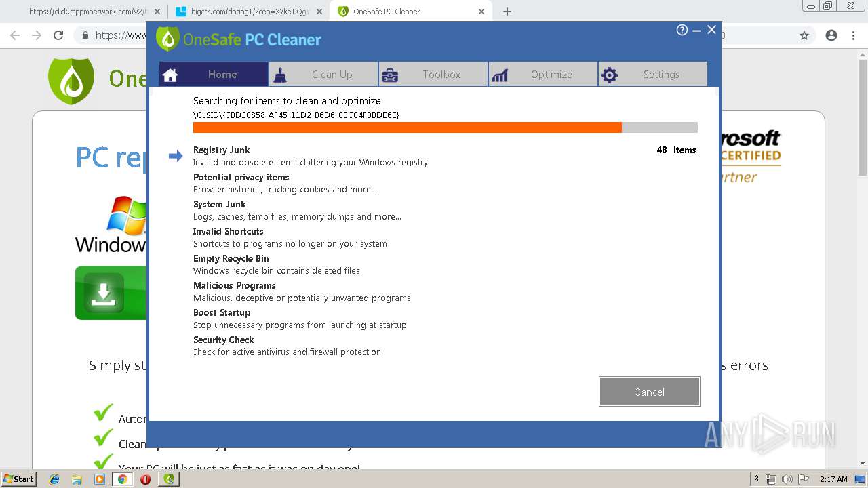Select the Empty Recycle Bin heading
The height and width of the screenshot is (488, 868).
[x=231, y=258]
